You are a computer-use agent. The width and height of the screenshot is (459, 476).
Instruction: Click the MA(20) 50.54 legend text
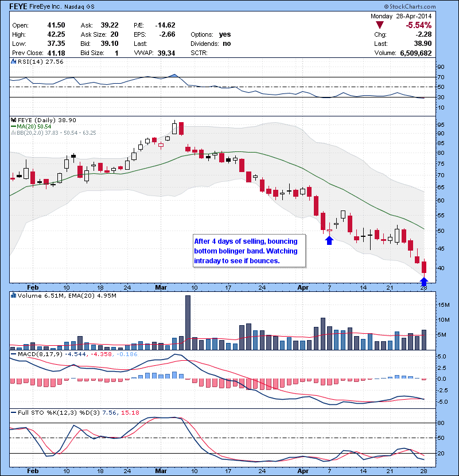click(x=34, y=127)
